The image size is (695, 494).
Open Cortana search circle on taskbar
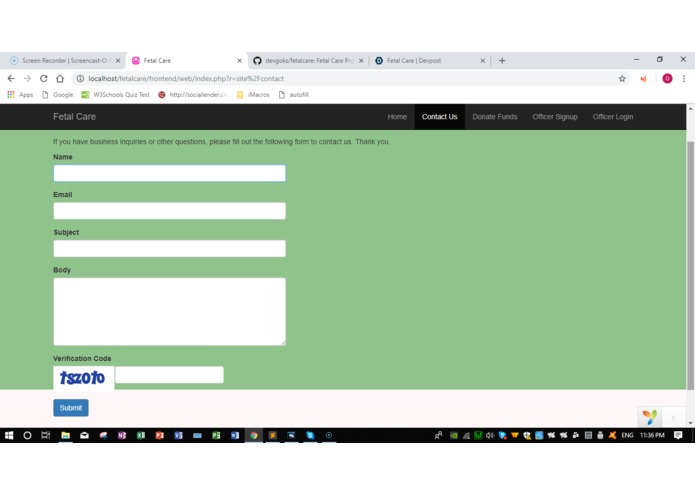[27, 435]
